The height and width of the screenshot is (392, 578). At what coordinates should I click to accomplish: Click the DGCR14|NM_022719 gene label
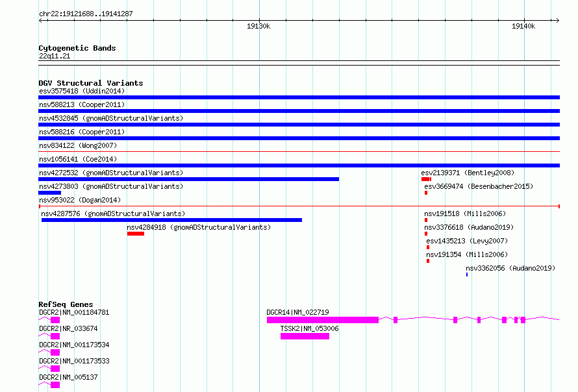tap(297, 312)
